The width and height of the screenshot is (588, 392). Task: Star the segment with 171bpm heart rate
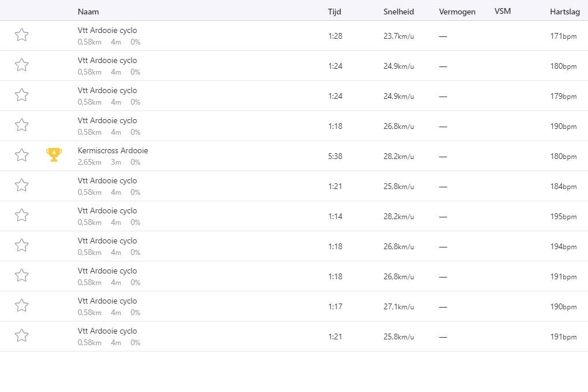tap(21, 35)
